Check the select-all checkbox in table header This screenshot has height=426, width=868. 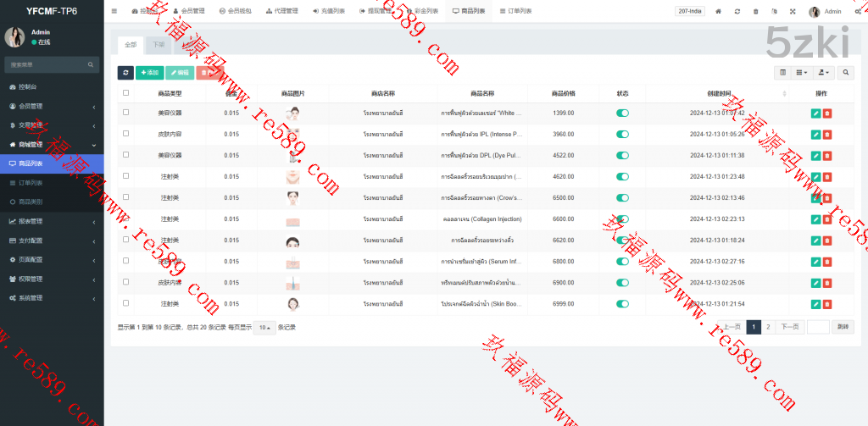[x=126, y=93]
